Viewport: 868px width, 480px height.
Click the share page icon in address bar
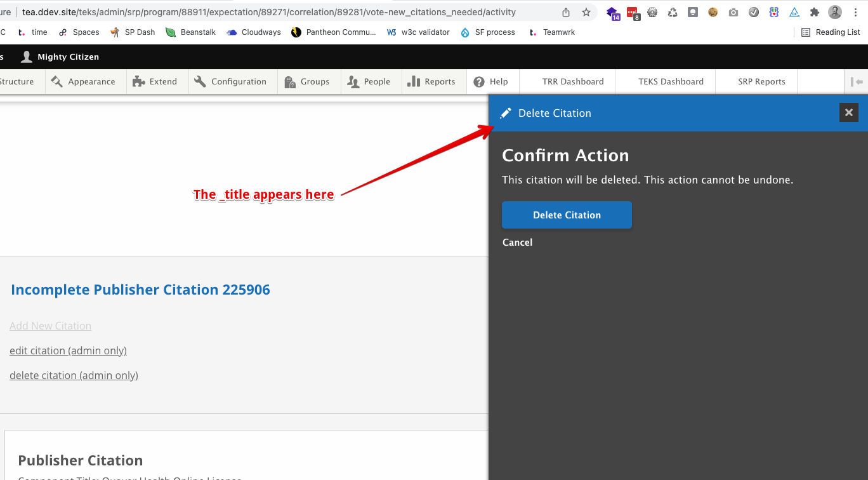pos(566,12)
